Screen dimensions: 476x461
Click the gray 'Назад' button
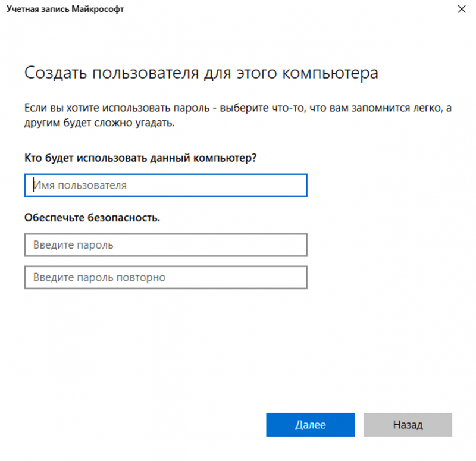tap(408, 425)
